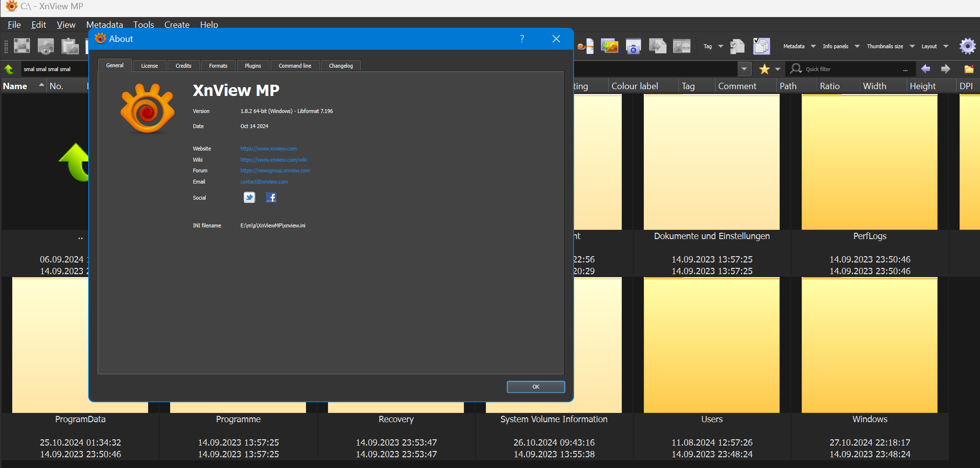980x468 pixels.
Task: Click the question mark help icon in About
Action: click(522, 39)
